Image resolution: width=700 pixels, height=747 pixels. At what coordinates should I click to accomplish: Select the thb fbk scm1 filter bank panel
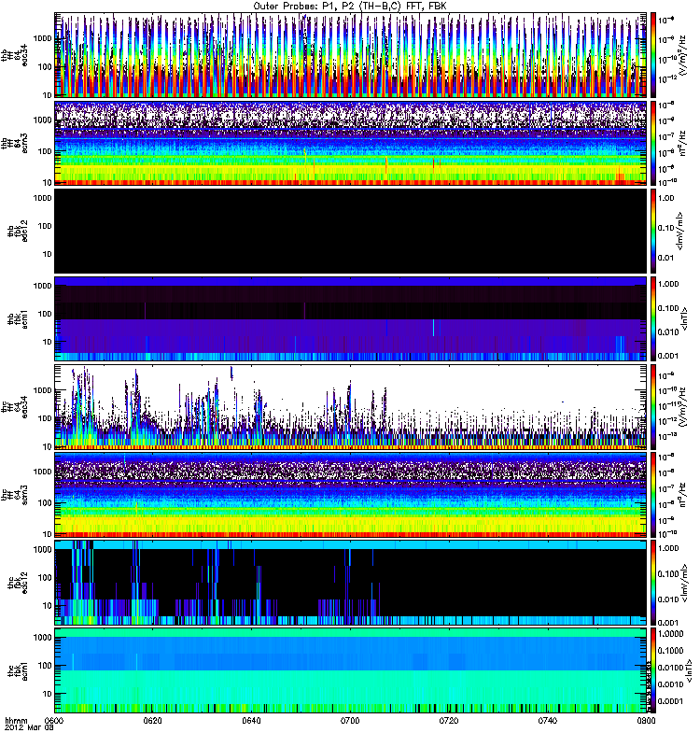coord(350,318)
